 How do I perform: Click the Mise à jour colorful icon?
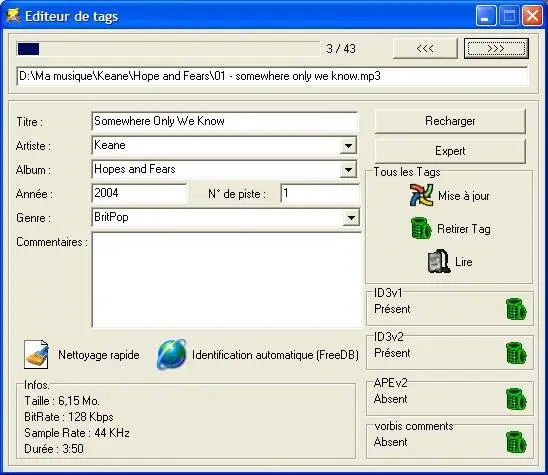(421, 195)
